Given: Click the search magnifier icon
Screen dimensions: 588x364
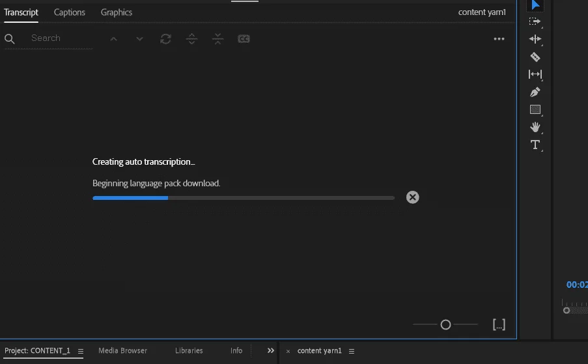Looking at the screenshot, I should 9,38.
